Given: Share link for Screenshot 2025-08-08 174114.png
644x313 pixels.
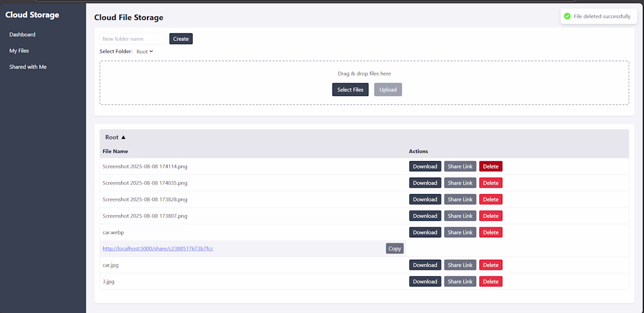Looking at the screenshot, I should [460, 166].
